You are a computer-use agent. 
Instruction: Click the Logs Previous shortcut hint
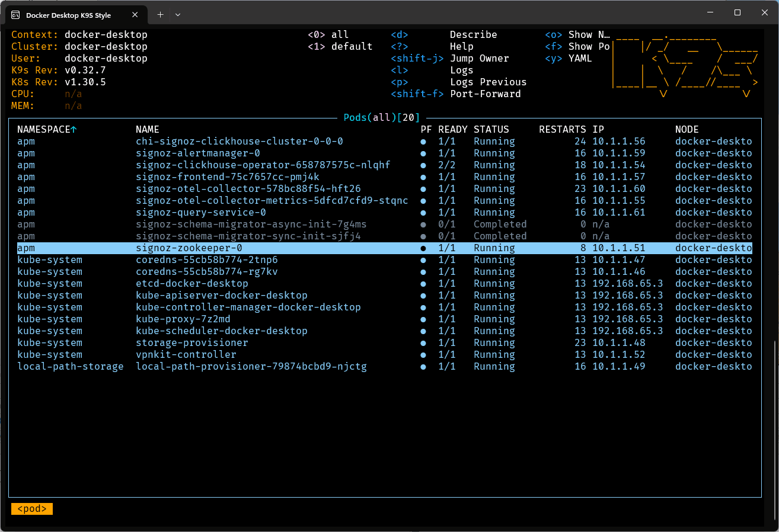click(489, 82)
